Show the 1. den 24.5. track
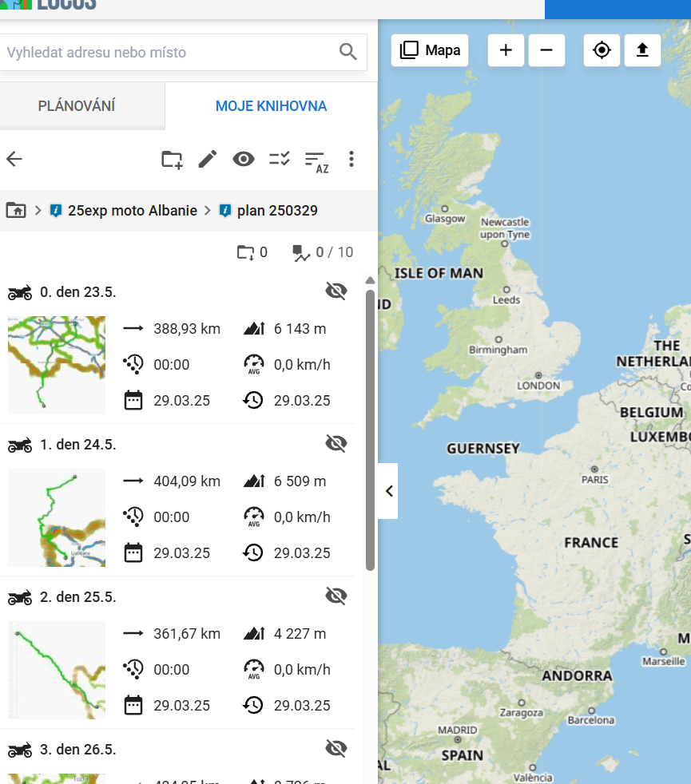 point(336,444)
